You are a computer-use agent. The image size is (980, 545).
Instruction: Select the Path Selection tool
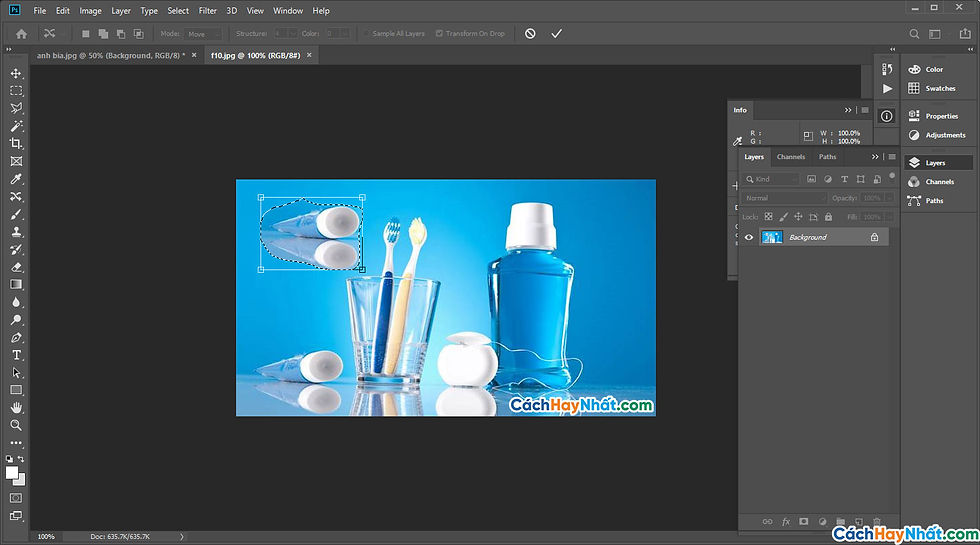pos(16,372)
